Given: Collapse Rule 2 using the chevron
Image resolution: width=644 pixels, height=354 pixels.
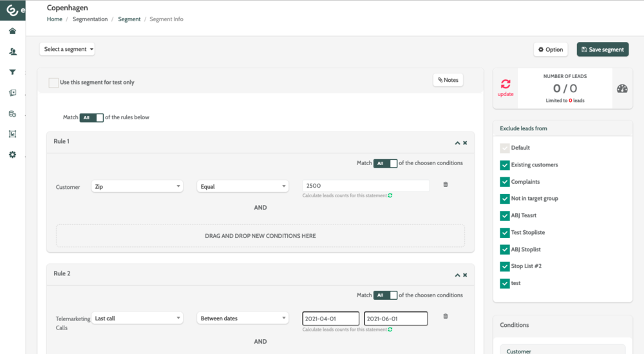Looking at the screenshot, I should [x=457, y=275].
